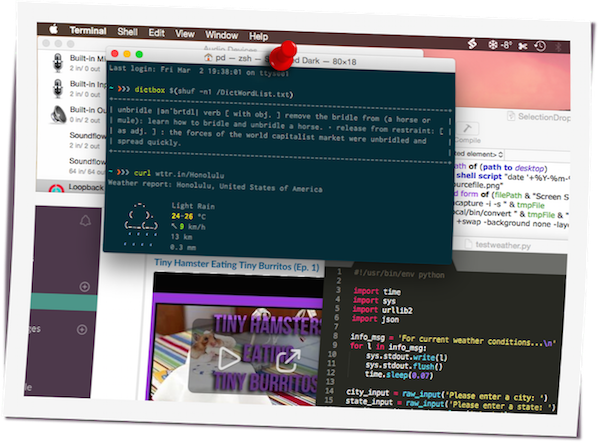
Task: Click the '#!/usr/bin/env python' code line
Action: (399, 274)
